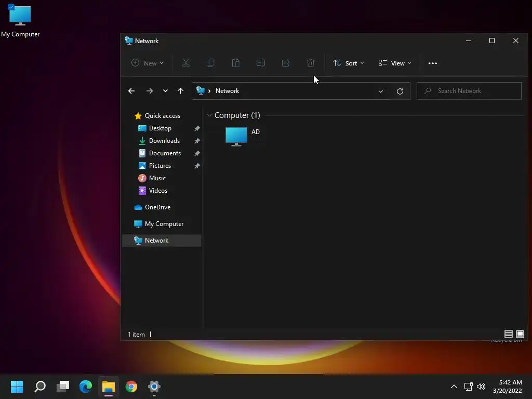Open taskbar Search
Screen dimensions: 532x399
click(40, 387)
